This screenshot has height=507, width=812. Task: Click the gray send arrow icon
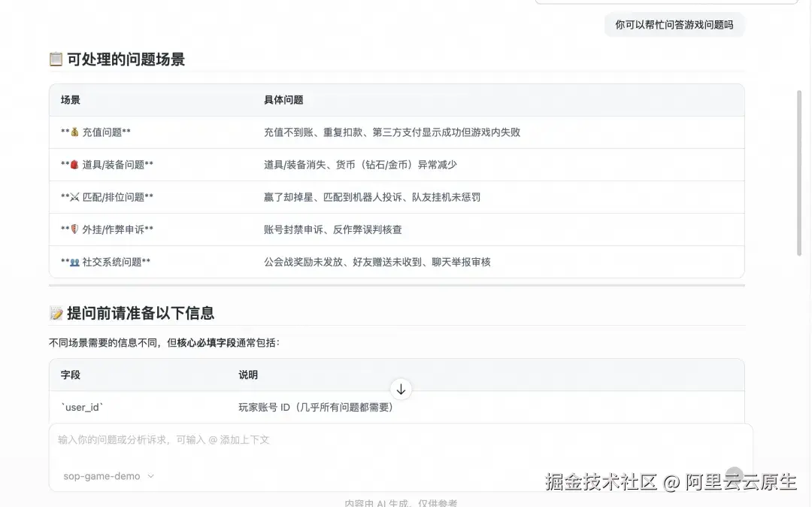(734, 475)
